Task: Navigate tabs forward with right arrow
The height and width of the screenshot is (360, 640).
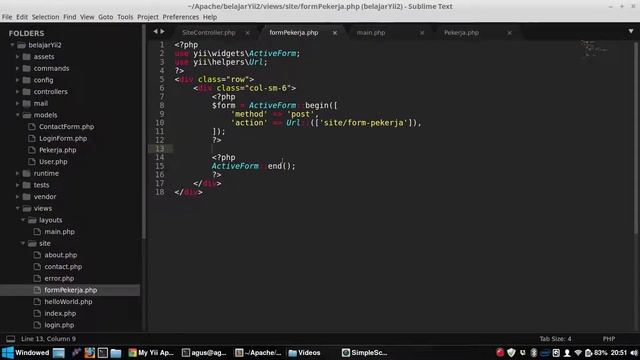Action: (x=162, y=31)
